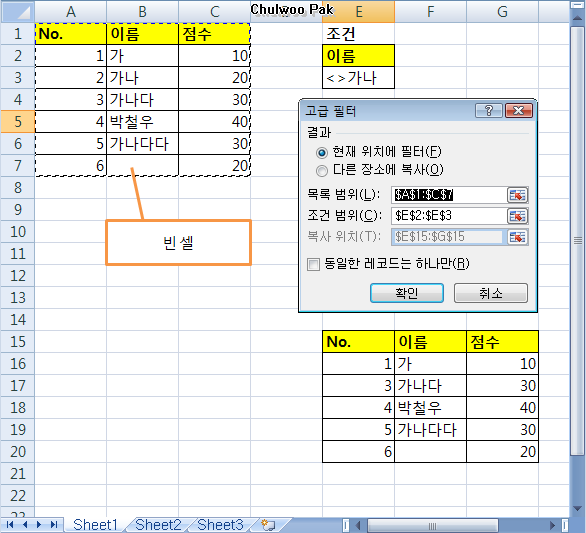Click horizontal scrollbar right arrow
This screenshot has width=586, height=533.
(552, 525)
